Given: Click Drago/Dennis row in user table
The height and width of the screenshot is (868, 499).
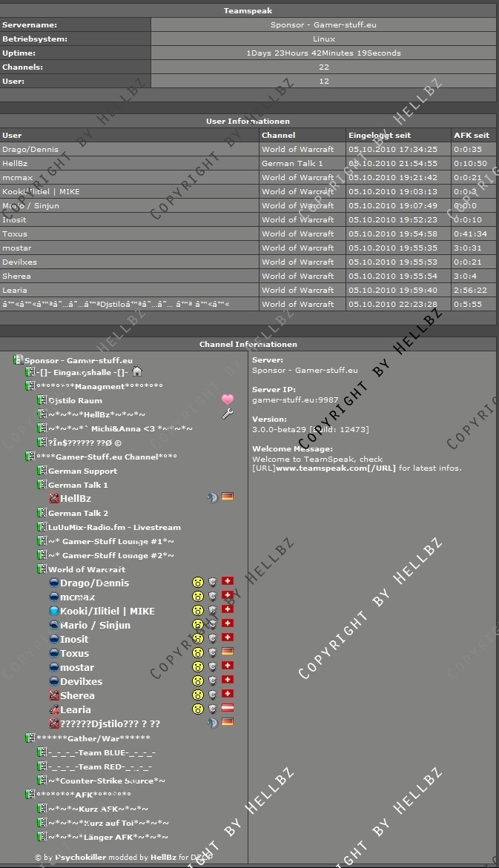Looking at the screenshot, I should (248, 150).
